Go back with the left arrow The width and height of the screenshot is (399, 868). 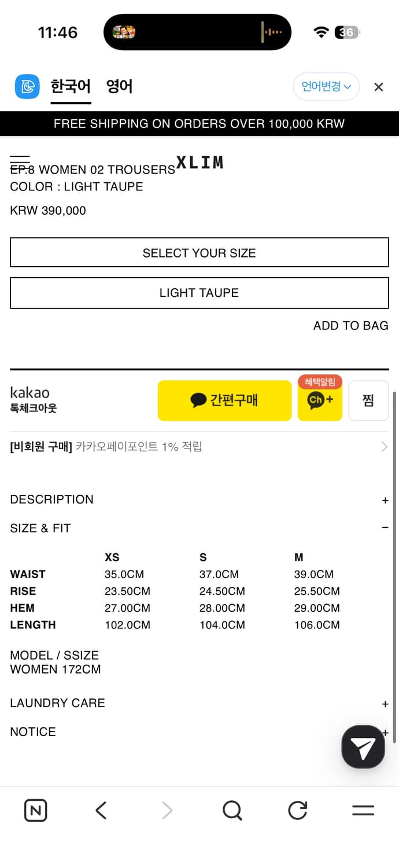[101, 810]
